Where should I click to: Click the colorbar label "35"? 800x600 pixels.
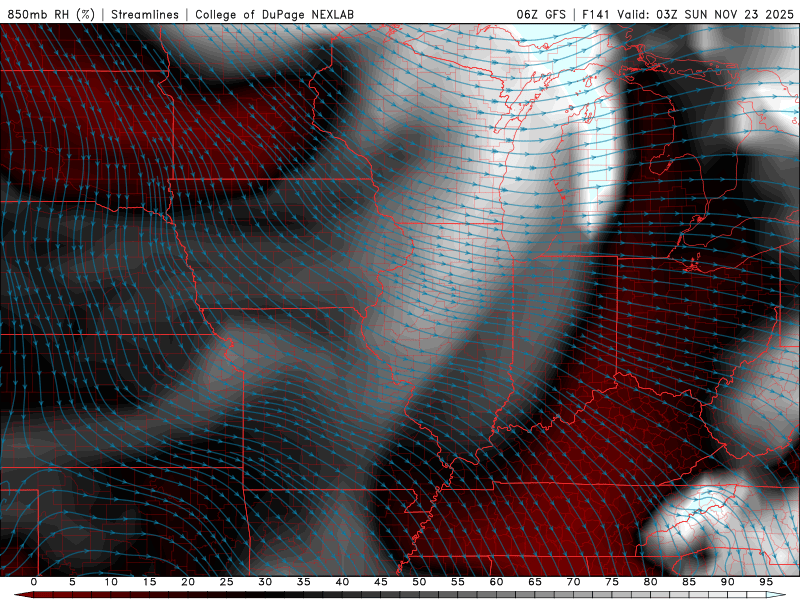(x=304, y=582)
